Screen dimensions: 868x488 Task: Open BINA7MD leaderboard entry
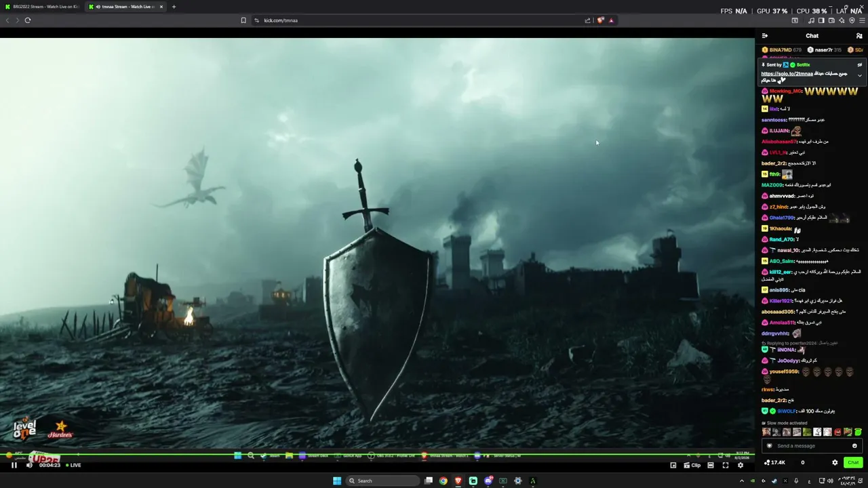[x=781, y=50]
